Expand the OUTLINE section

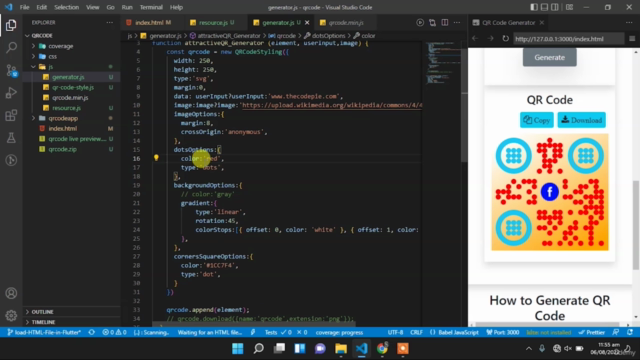(x=42, y=312)
